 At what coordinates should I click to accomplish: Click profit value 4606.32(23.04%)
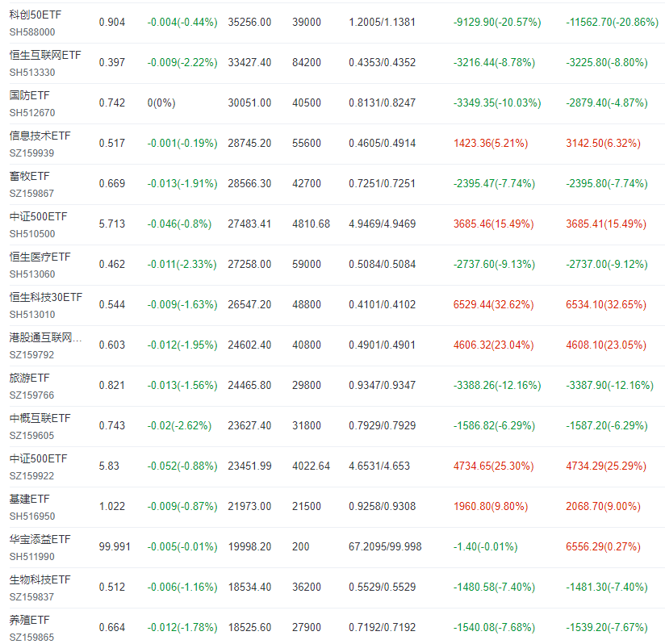(494, 345)
